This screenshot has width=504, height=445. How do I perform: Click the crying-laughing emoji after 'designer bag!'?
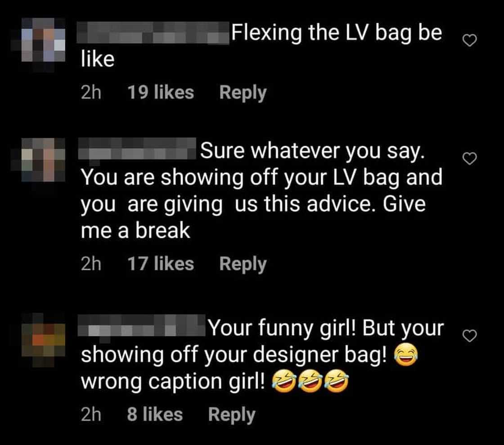click(405, 355)
